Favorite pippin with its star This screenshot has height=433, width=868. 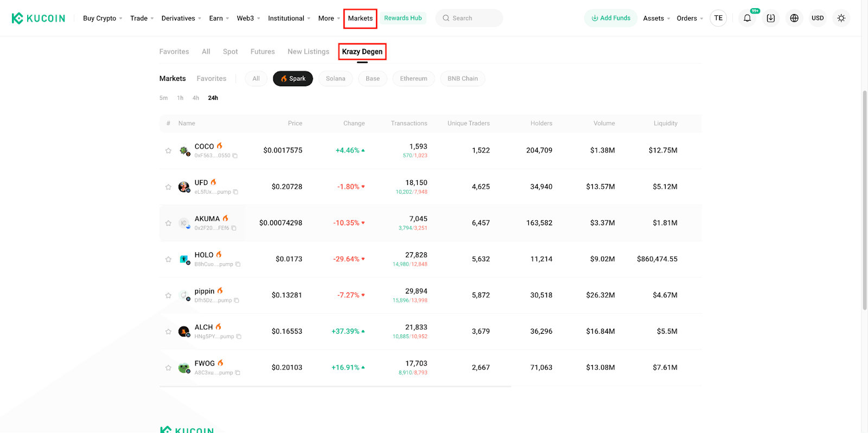(x=168, y=296)
